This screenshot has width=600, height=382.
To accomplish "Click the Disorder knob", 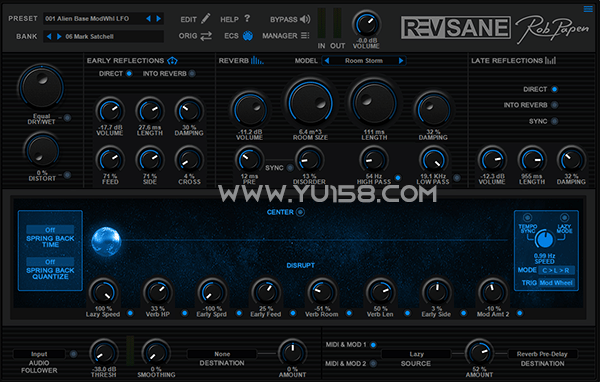I will [309, 161].
